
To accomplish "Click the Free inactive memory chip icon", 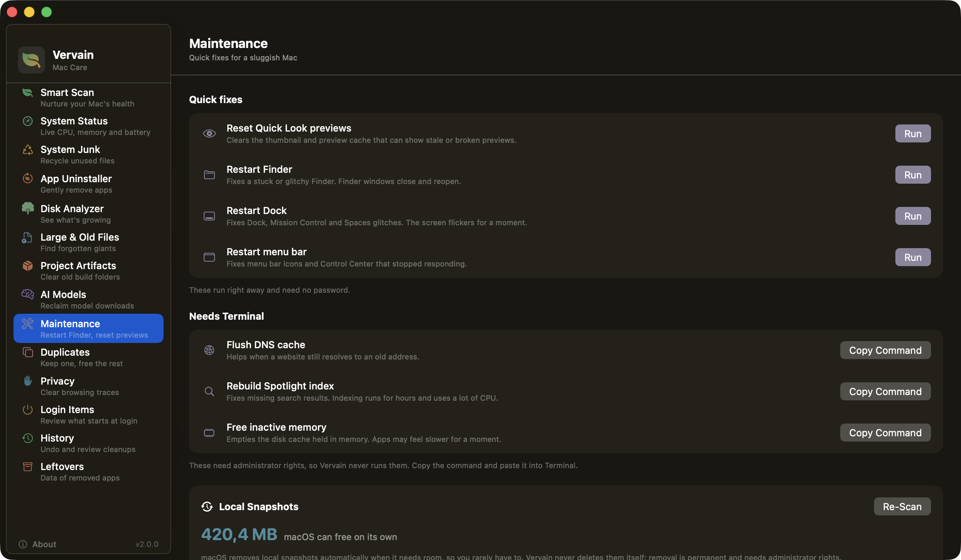I will pos(209,433).
